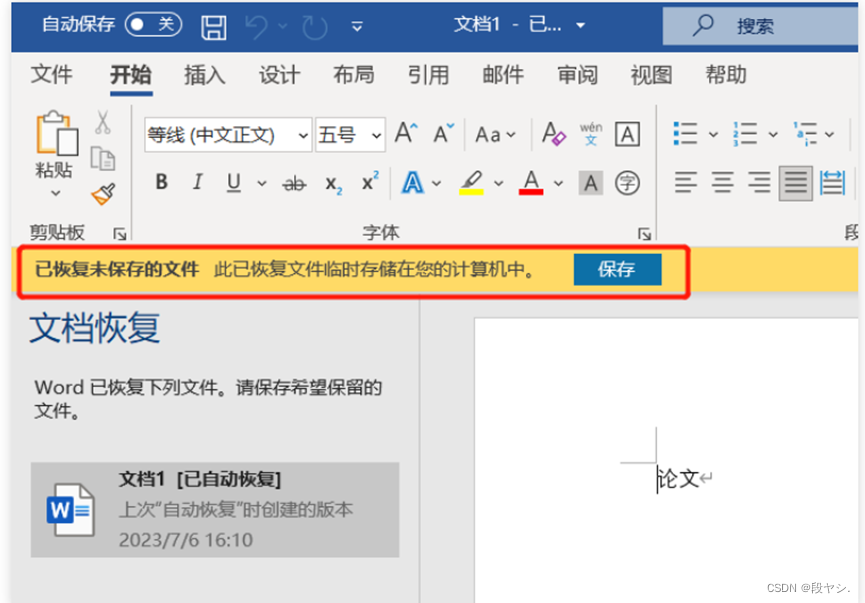The height and width of the screenshot is (603, 865).
Task: Click the Numbering list icon
Action: [745, 134]
